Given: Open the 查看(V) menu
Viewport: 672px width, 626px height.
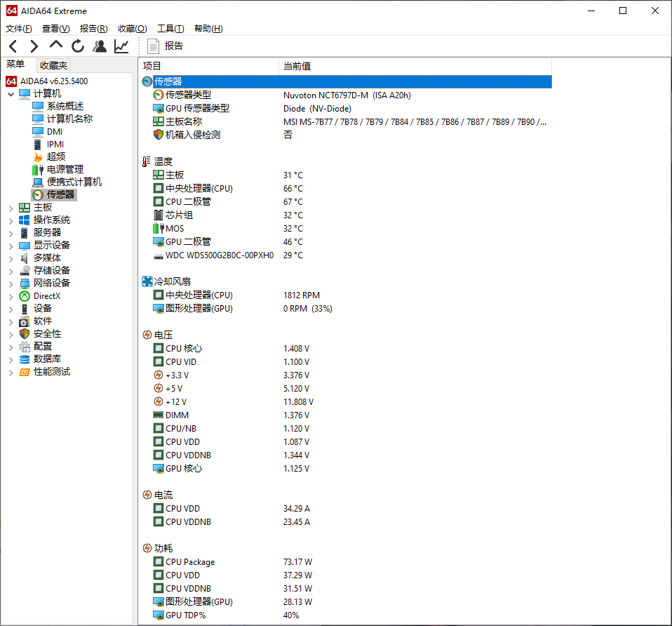Looking at the screenshot, I should pos(55,29).
